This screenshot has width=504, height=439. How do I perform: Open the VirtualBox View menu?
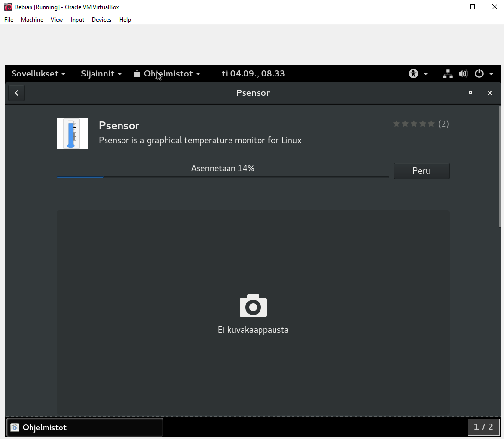(57, 20)
